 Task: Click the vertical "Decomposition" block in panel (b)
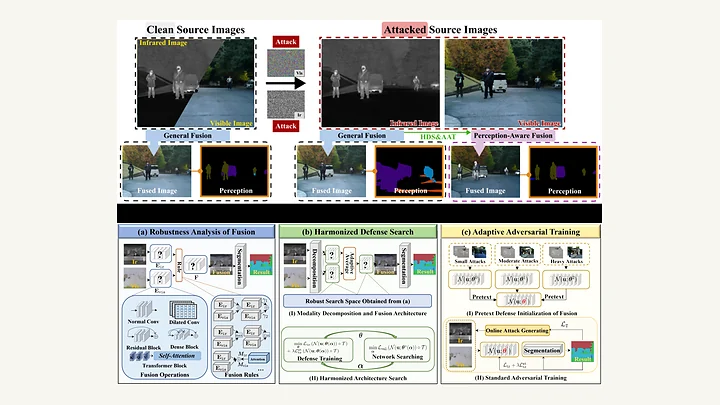pos(315,266)
